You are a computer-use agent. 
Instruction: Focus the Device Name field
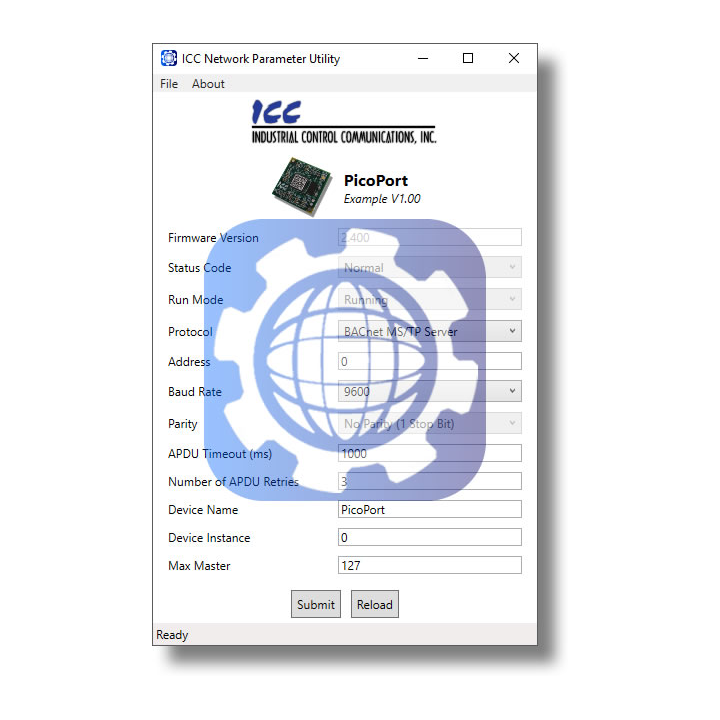pos(429,509)
